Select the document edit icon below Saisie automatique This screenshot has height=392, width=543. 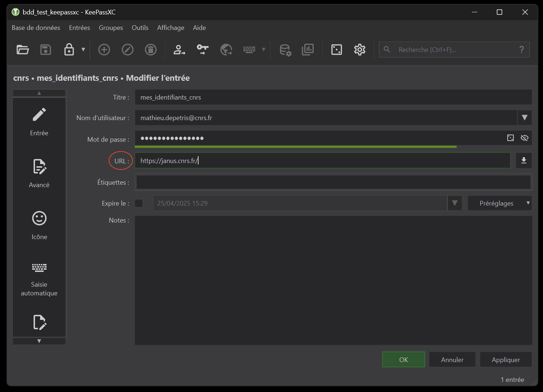pyautogui.click(x=39, y=322)
